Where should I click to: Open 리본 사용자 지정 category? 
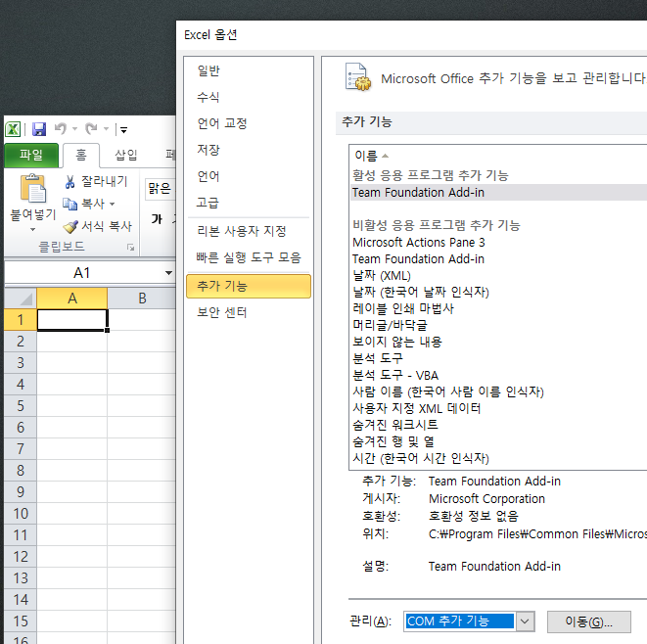pos(249,231)
